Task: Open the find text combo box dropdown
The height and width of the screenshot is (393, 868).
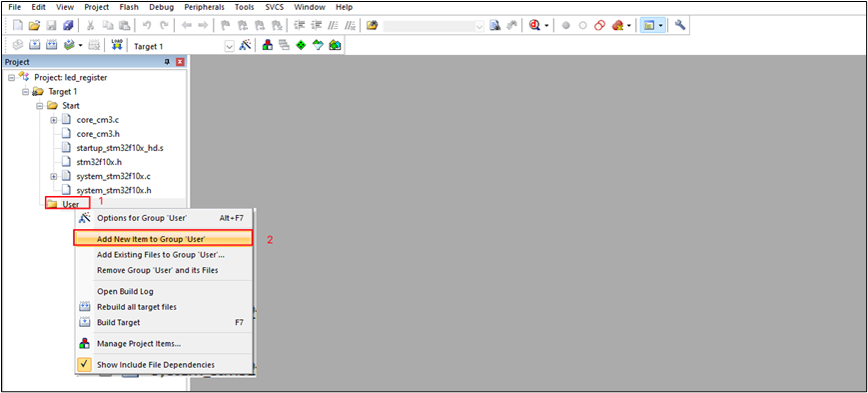Action: point(478,26)
